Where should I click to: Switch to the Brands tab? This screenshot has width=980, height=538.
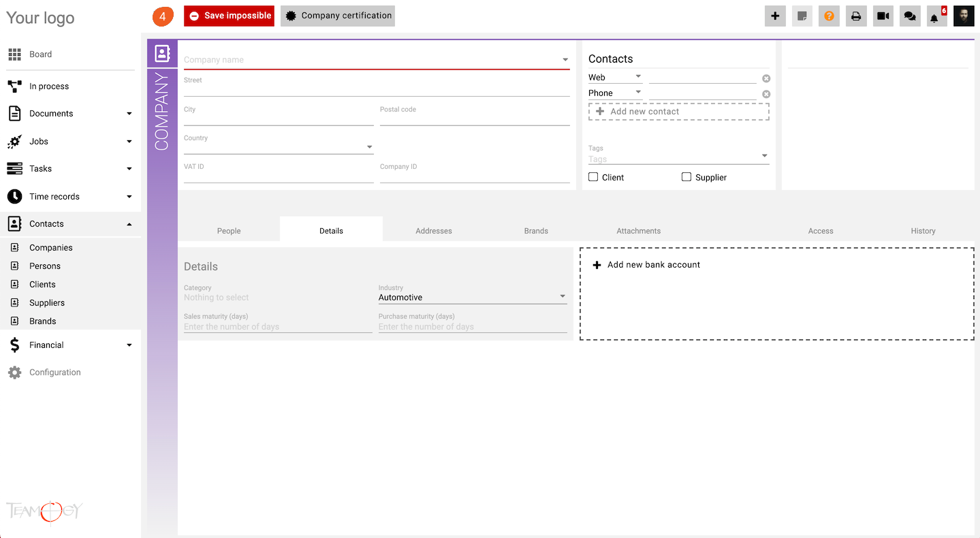click(x=536, y=231)
